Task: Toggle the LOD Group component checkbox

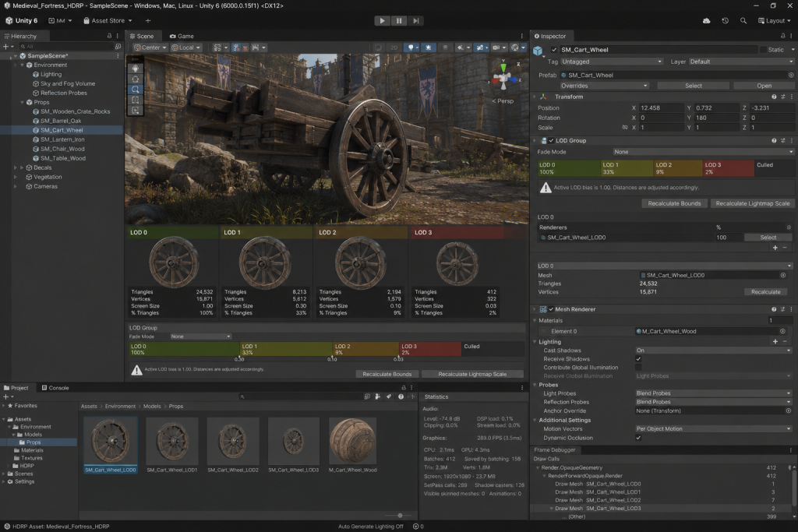Action: (x=551, y=140)
